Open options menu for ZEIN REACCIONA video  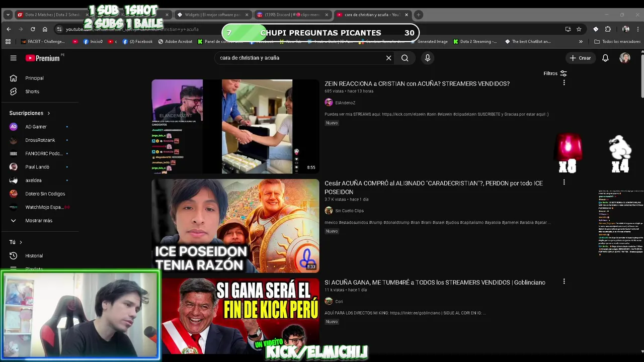tap(564, 82)
